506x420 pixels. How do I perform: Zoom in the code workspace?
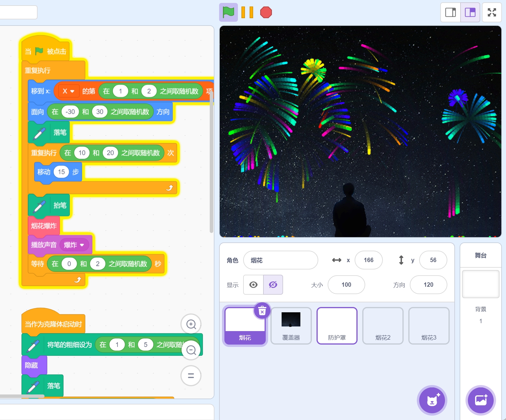click(x=191, y=324)
